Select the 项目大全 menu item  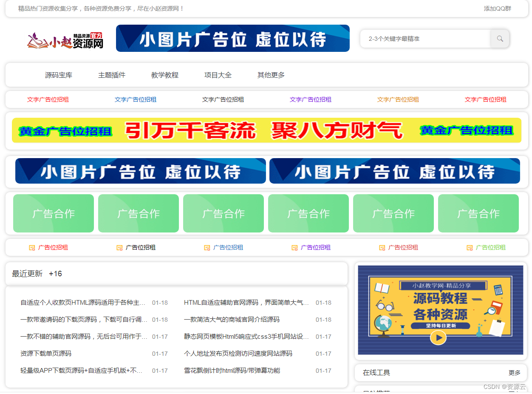pos(218,75)
